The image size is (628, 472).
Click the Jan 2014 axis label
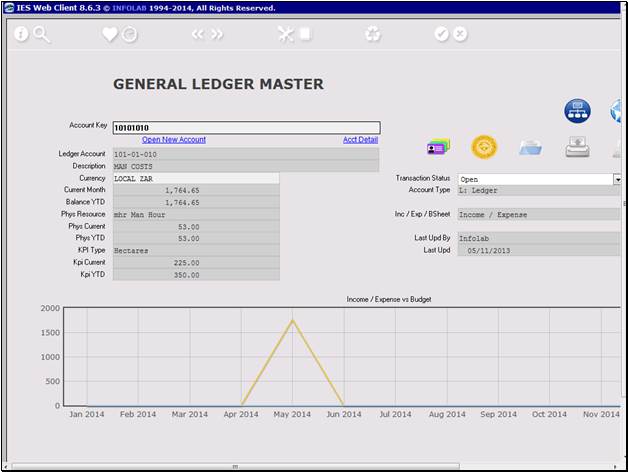(87, 414)
